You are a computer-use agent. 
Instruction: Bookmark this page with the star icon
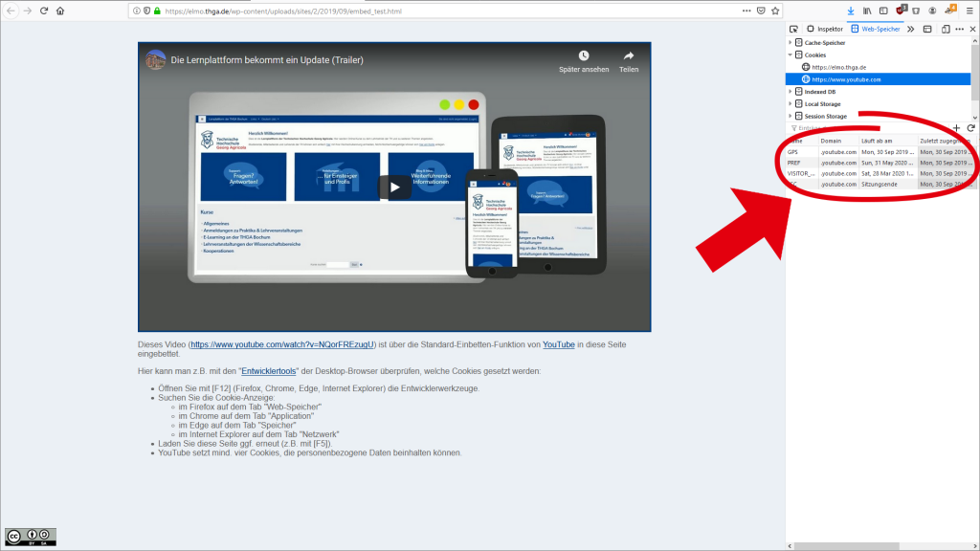click(x=775, y=11)
